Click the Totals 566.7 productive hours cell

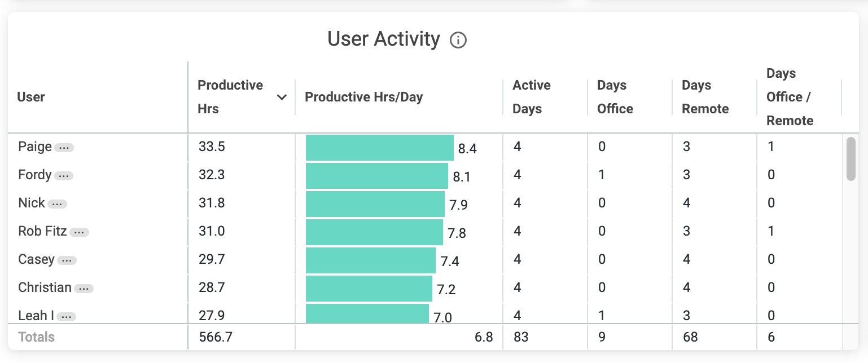pyautogui.click(x=216, y=337)
